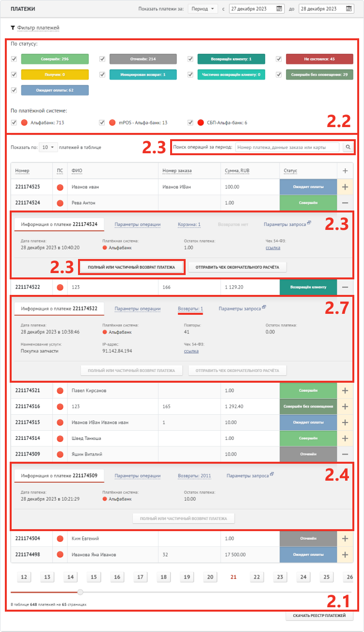Open calendar icon for start date
Image resolution: width=364 pixels, height=632 pixels.
click(279, 9)
